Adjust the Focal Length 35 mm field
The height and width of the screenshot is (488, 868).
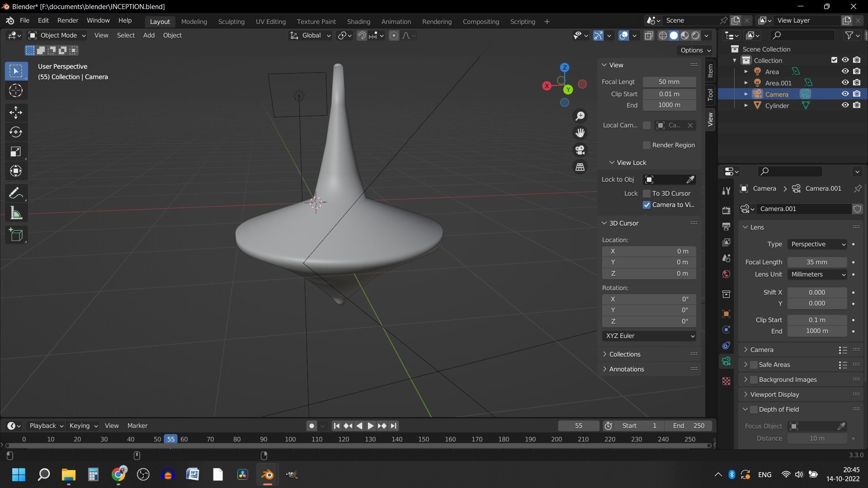[817, 262]
